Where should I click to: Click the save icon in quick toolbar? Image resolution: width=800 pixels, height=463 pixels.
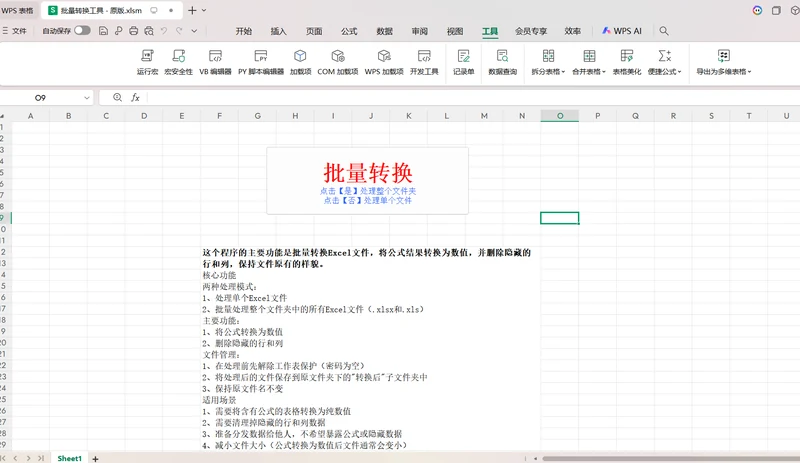(x=103, y=31)
